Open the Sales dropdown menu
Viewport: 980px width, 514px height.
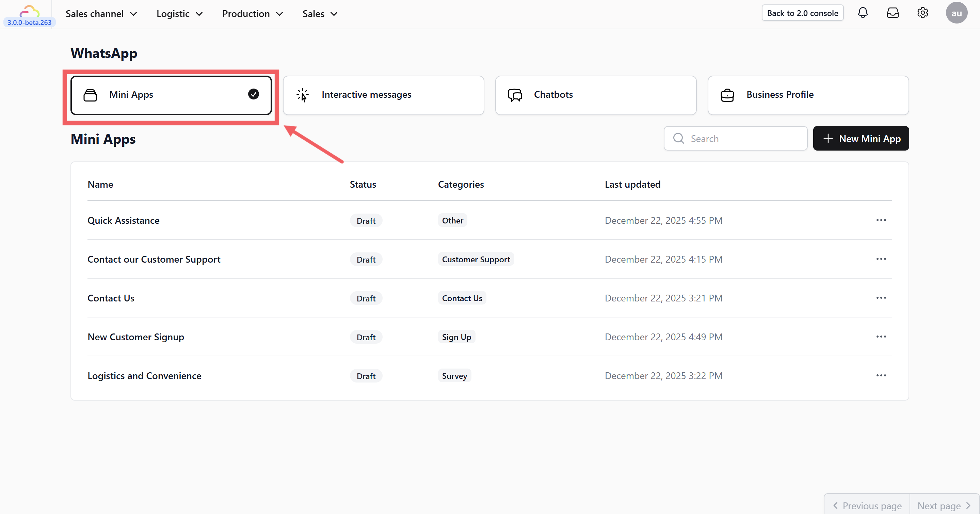320,14
